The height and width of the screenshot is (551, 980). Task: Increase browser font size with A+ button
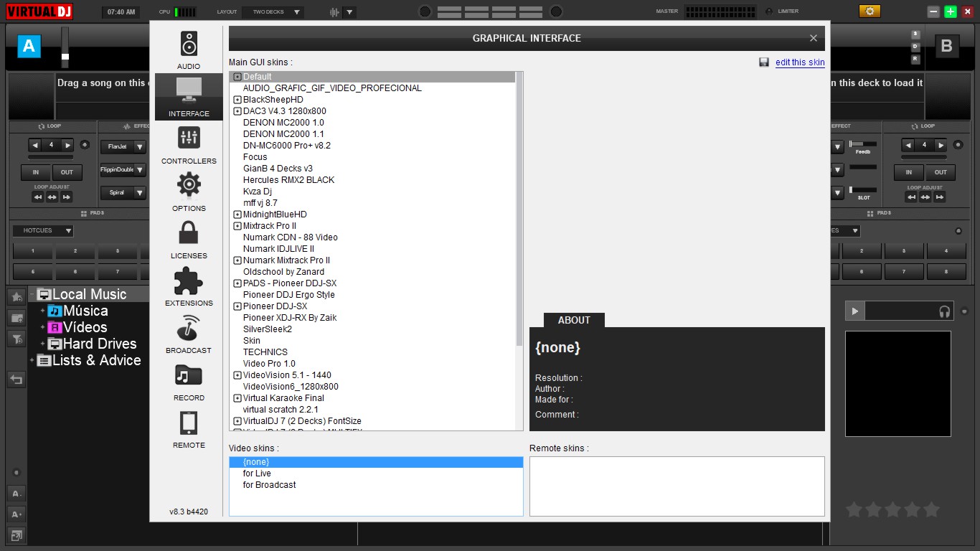point(17,514)
